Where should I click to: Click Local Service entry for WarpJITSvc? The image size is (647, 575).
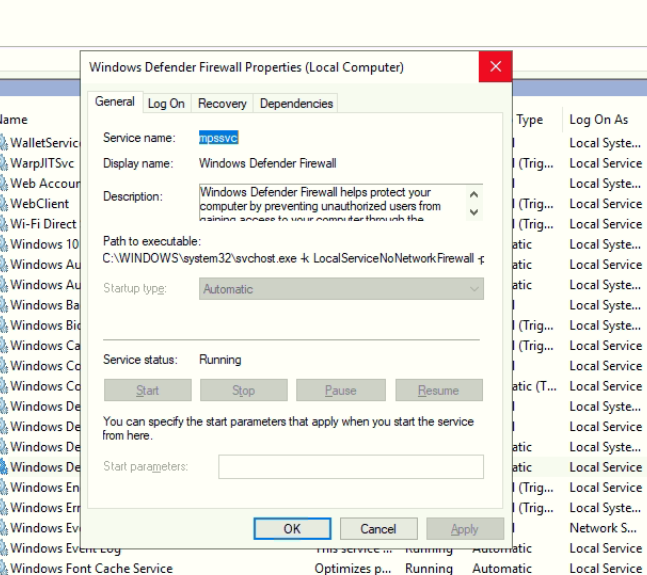606,163
